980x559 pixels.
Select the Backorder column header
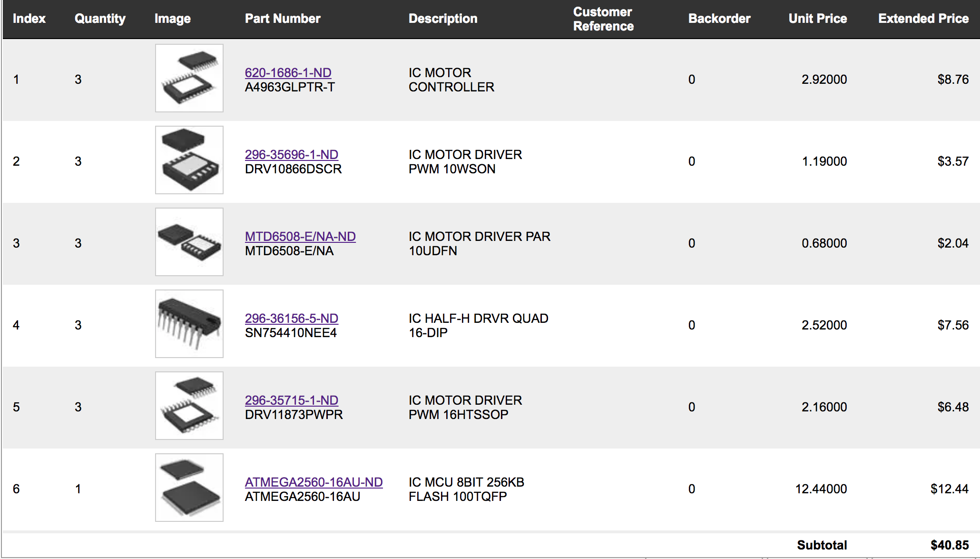(719, 19)
